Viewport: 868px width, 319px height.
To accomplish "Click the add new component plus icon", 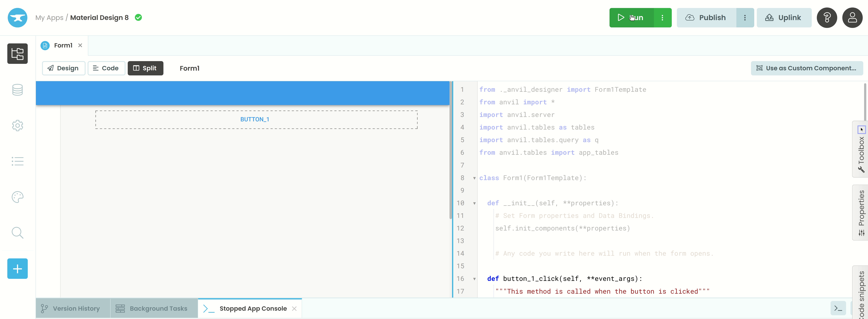I will point(17,269).
